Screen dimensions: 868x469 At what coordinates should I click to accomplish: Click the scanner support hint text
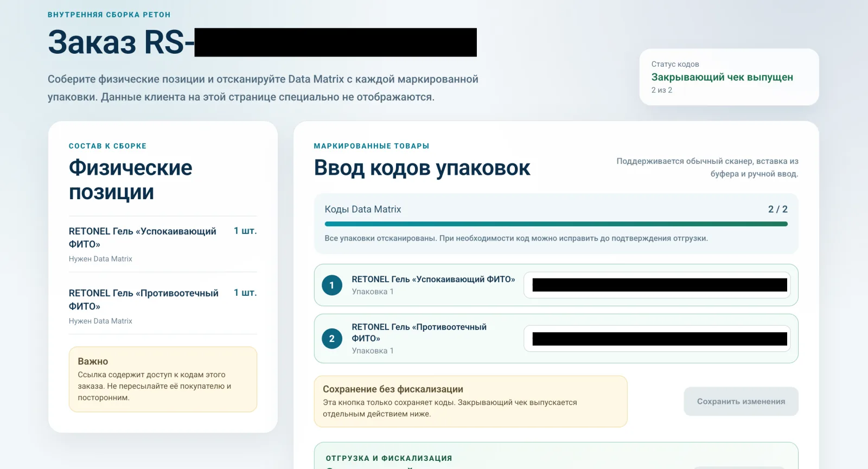click(707, 167)
